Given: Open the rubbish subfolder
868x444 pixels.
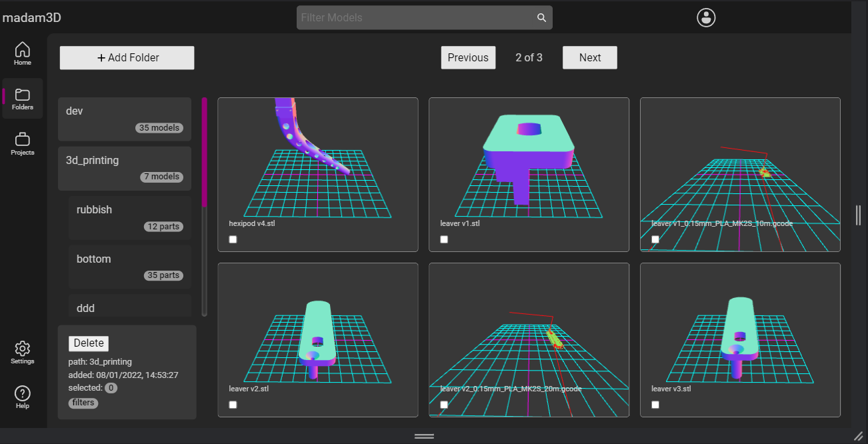Looking at the screenshot, I should coord(130,217).
